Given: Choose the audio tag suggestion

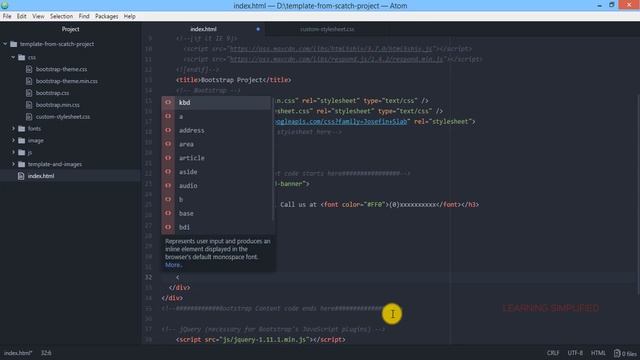Looking at the screenshot, I should pos(216,186).
